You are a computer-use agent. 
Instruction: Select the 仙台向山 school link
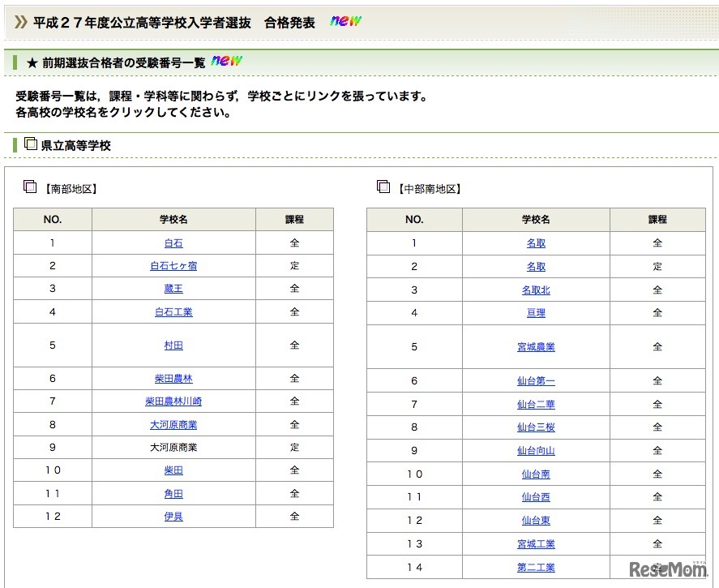coord(536,451)
